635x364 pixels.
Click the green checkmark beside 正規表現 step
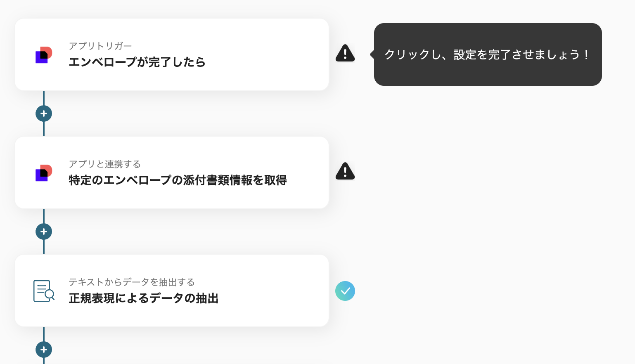[345, 291]
